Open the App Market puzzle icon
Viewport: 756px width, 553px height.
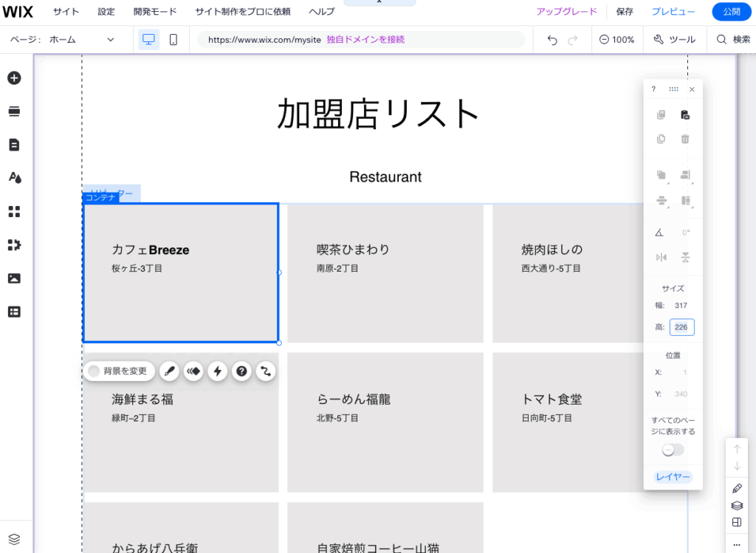coord(14,244)
